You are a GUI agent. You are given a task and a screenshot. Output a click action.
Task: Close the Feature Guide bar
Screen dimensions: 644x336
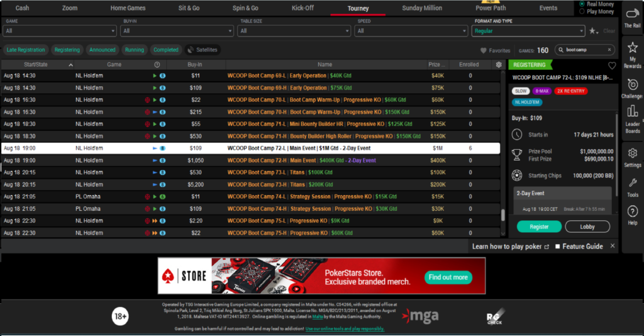tap(613, 246)
